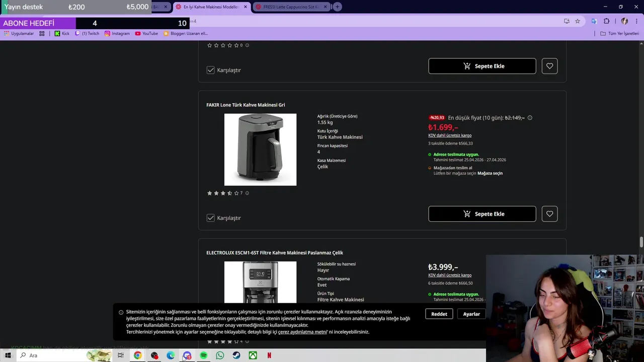The image size is (644, 362).
Task: Click install app icon in address bar
Action: pos(567,21)
